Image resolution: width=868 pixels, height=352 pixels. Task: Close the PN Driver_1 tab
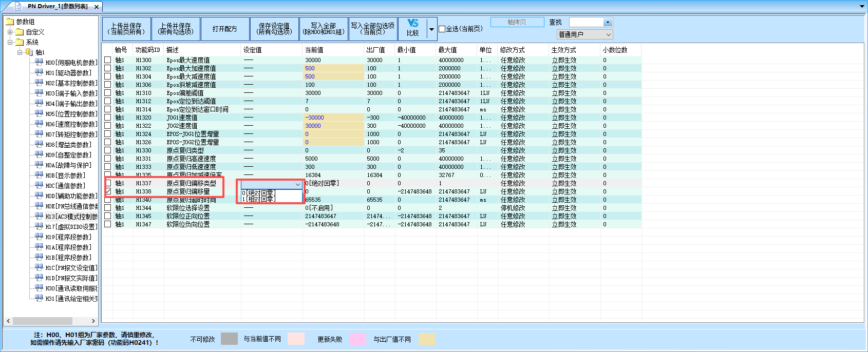point(97,7)
